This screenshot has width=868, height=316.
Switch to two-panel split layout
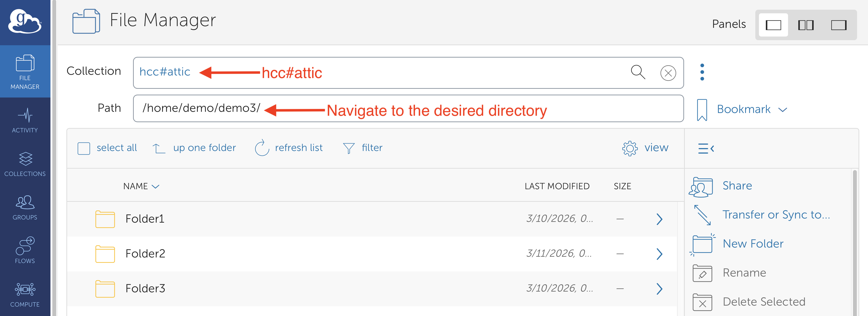[x=806, y=25]
